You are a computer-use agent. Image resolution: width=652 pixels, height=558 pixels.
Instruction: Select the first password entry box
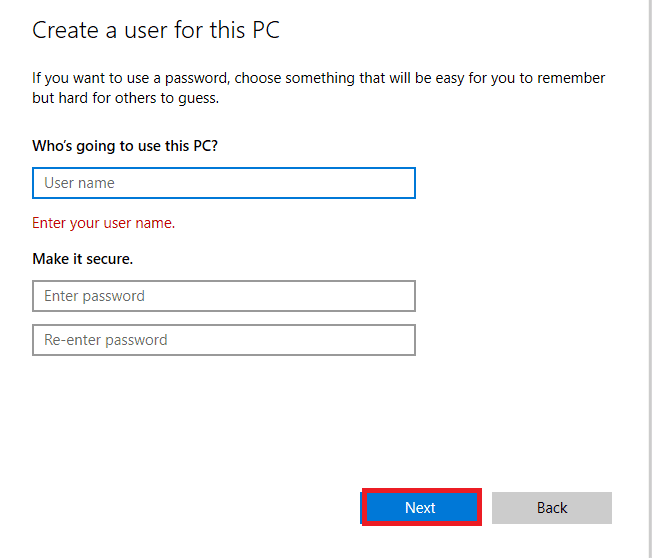point(223,296)
